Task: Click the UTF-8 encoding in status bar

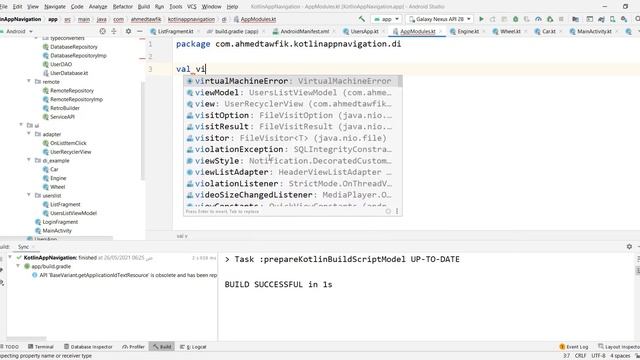Action: (x=598, y=356)
